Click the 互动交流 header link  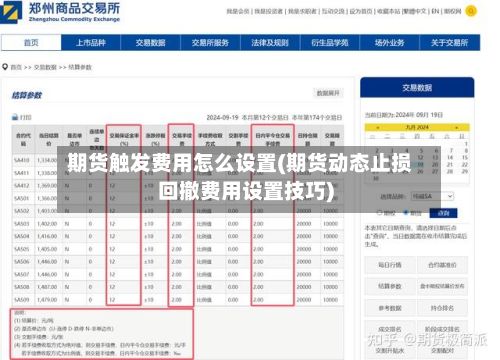[333, 11]
